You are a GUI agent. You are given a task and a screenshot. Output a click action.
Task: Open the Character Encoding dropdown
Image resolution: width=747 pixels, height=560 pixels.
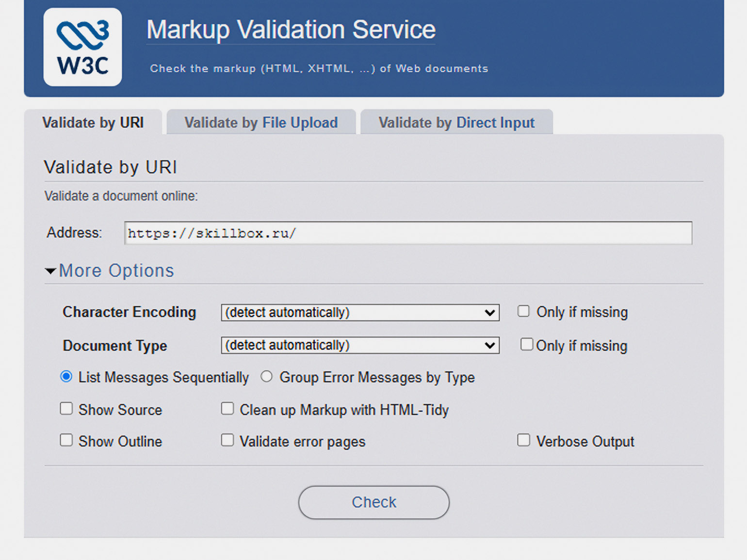tap(360, 313)
